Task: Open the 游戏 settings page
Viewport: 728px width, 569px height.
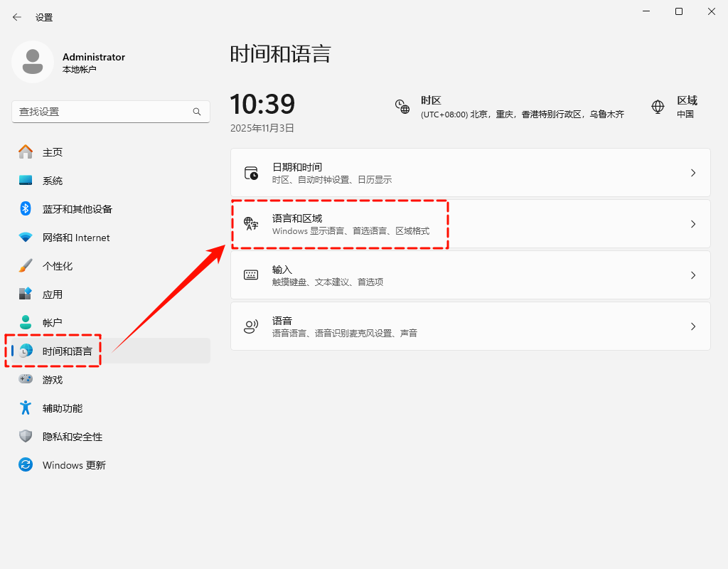Action: [x=51, y=379]
